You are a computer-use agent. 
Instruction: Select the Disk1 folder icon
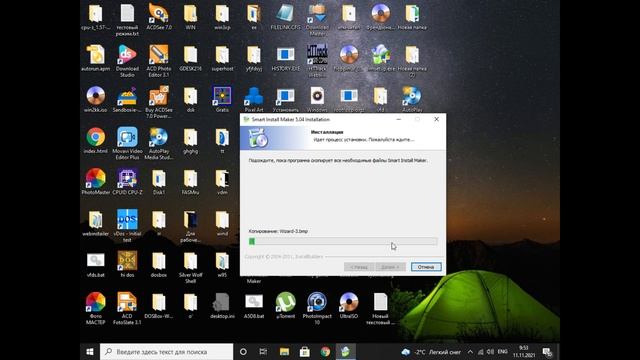click(x=159, y=182)
